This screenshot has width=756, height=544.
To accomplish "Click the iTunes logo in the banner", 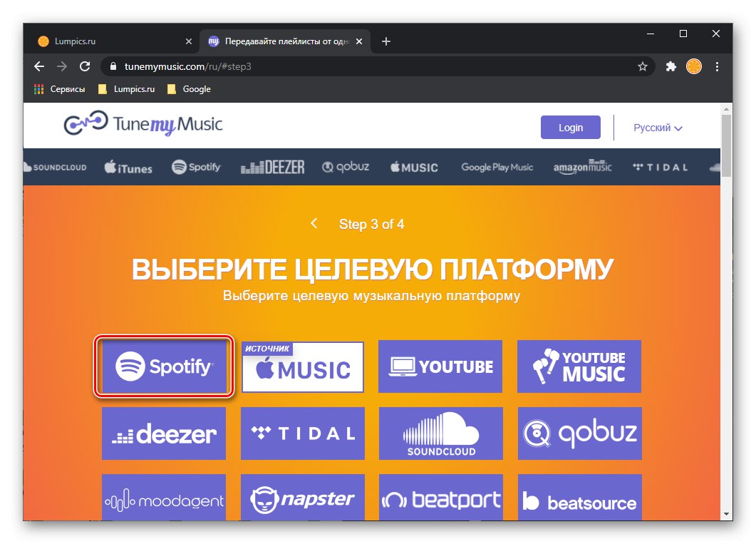I will coord(128,168).
